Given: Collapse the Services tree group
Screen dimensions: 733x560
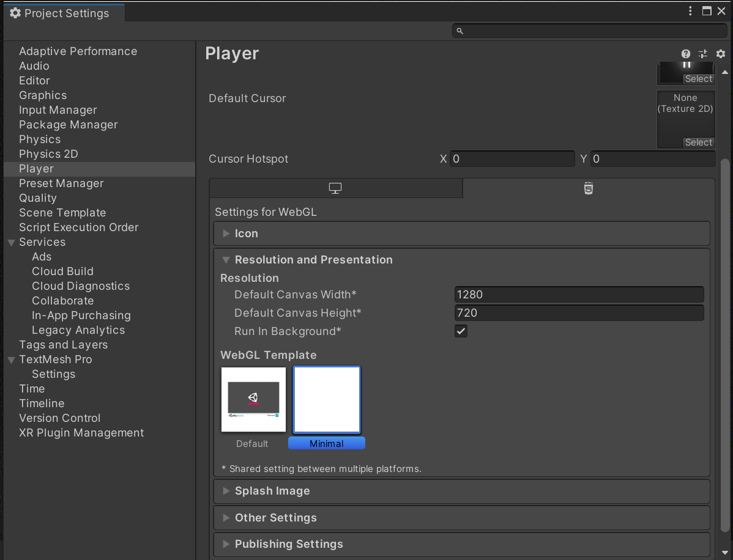Looking at the screenshot, I should pos(12,243).
